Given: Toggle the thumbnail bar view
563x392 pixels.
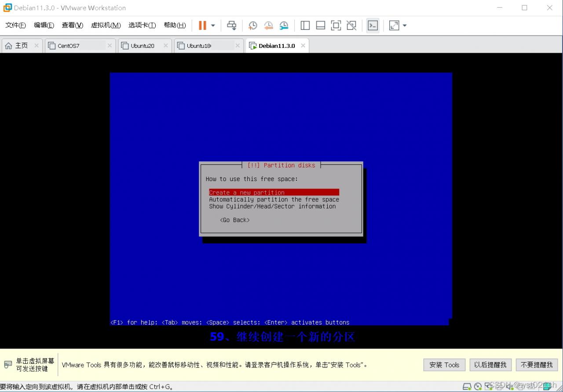Looking at the screenshot, I should [321, 25].
